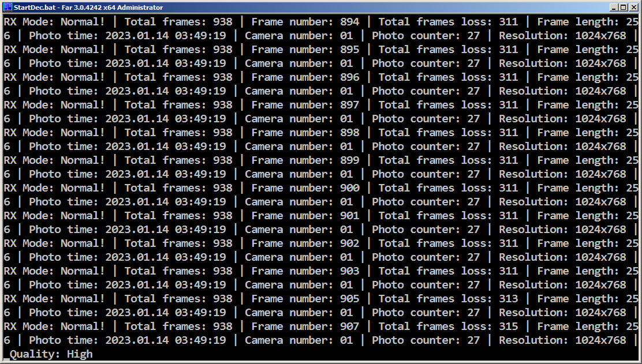Maximize the Far console window
Image resolution: width=642 pixels, height=364 pixels.
click(x=623, y=7)
